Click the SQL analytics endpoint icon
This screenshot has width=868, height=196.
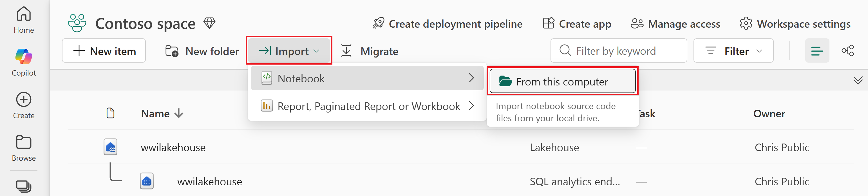pos(147,181)
